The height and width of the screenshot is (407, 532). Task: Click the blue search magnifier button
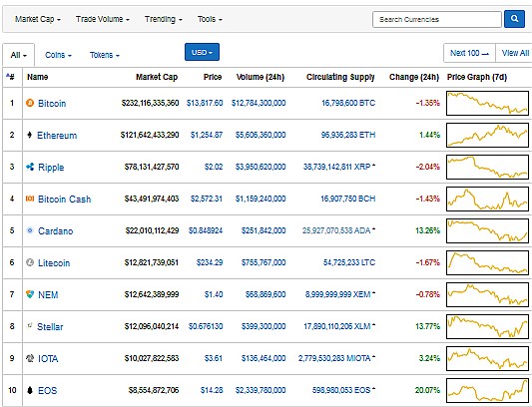514,19
